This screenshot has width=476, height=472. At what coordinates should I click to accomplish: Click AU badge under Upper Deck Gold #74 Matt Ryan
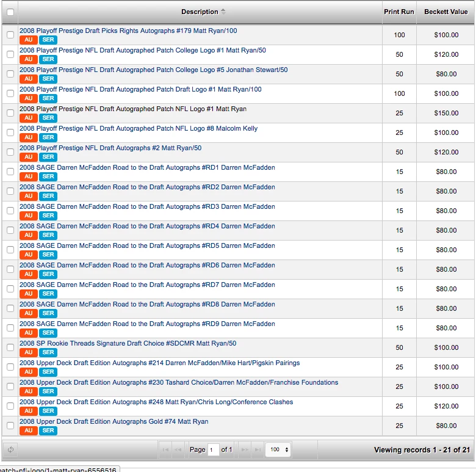coord(29,430)
